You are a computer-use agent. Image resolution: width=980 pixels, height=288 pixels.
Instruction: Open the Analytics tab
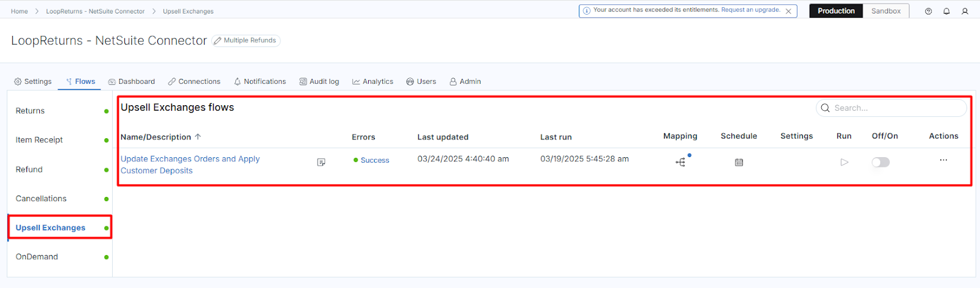[x=372, y=81]
